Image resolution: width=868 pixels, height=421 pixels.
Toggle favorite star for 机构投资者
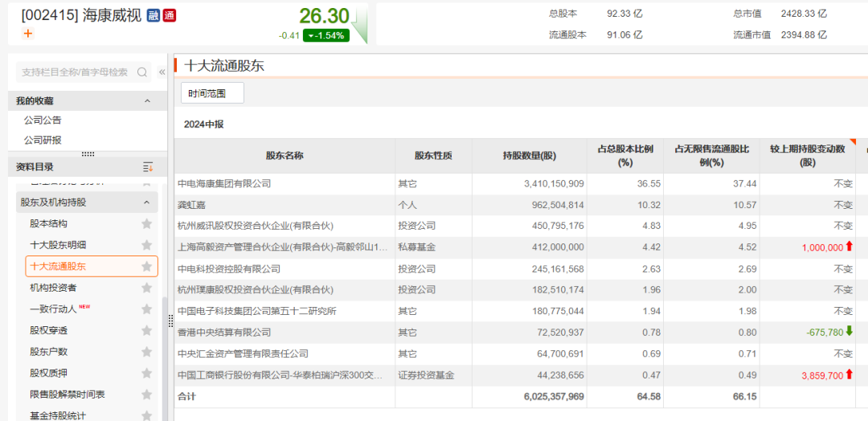point(146,288)
